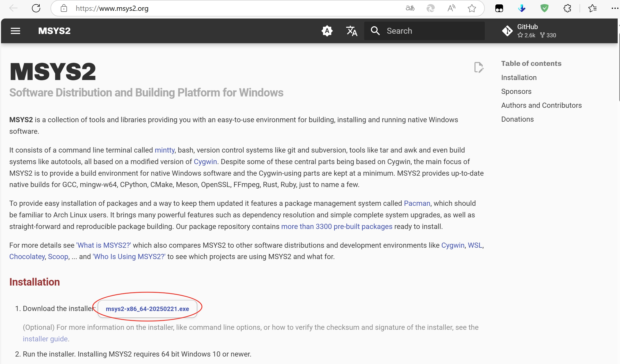Click the search magnifier in the header
Image resolution: width=620 pixels, height=364 pixels.
(376, 31)
